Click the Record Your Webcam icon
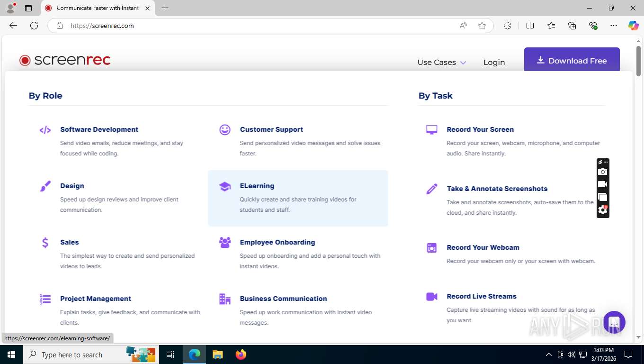The width and height of the screenshot is (644, 364). click(431, 247)
